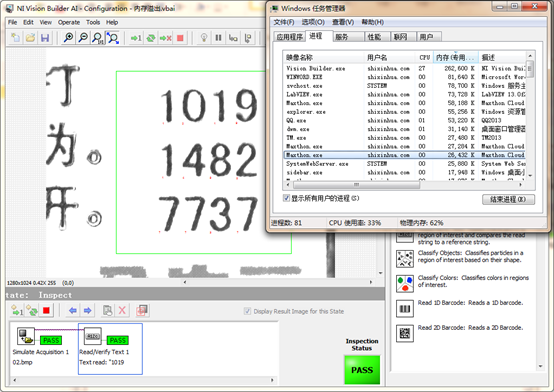This screenshot has width=554, height=392.
Task: Sort processes by CPU column header
Action: [424, 57]
